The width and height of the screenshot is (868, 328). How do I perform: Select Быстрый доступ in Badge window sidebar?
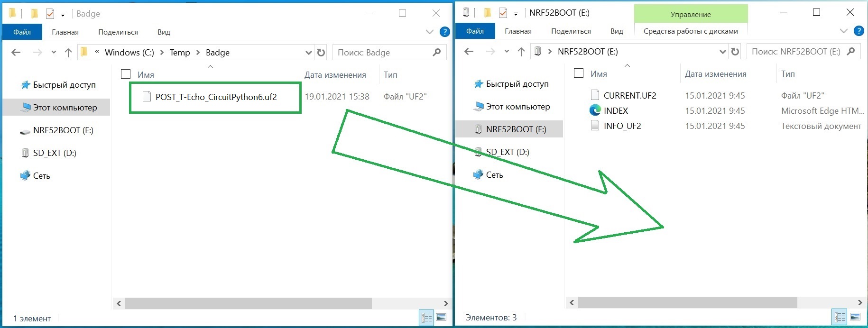point(59,85)
